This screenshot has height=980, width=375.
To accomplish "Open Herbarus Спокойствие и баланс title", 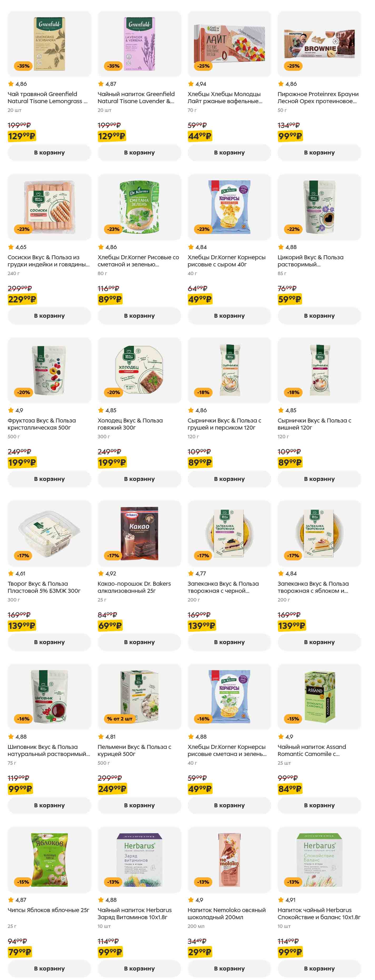I will [x=319, y=913].
